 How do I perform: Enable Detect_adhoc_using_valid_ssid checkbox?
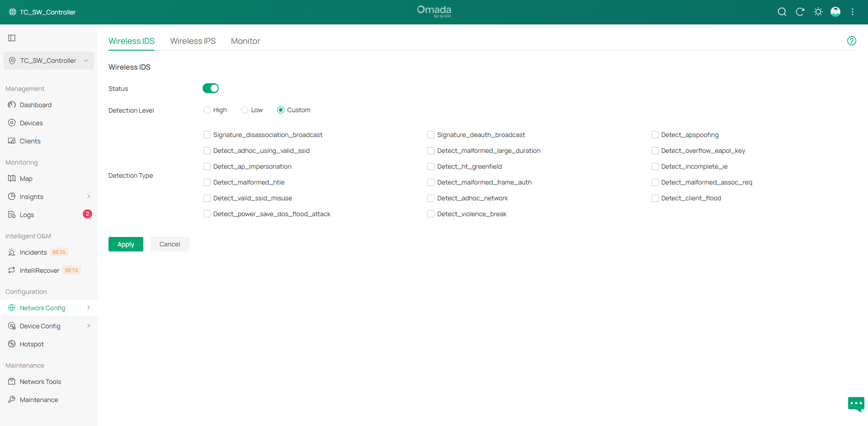click(207, 151)
